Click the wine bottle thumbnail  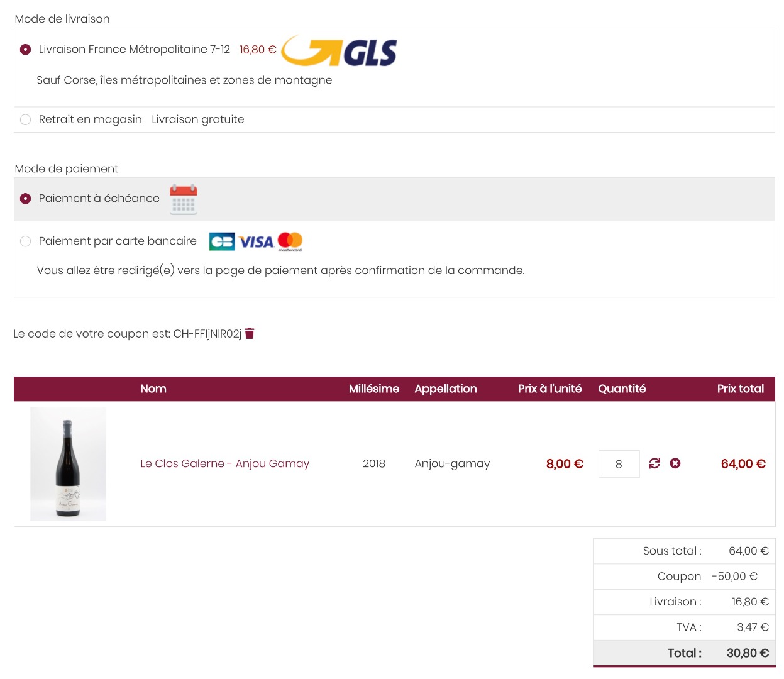click(68, 464)
